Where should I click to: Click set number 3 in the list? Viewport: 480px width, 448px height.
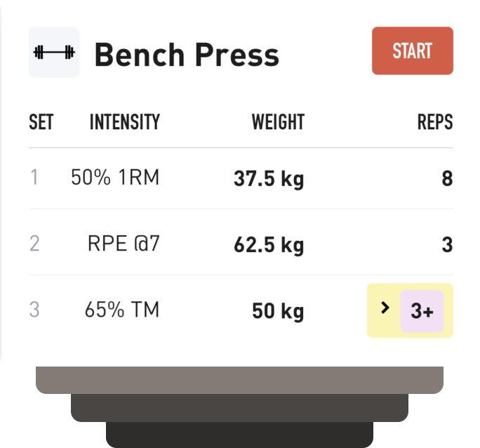point(34,310)
